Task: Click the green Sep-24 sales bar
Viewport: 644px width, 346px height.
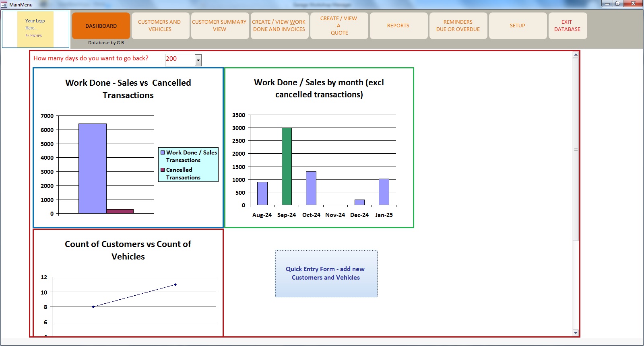Action: 287,166
